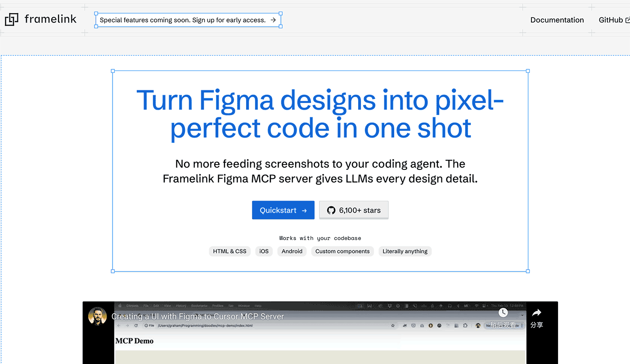Screen dimensions: 630x364
Task: Click the GitHub octocat icon
Action: [331, 210]
